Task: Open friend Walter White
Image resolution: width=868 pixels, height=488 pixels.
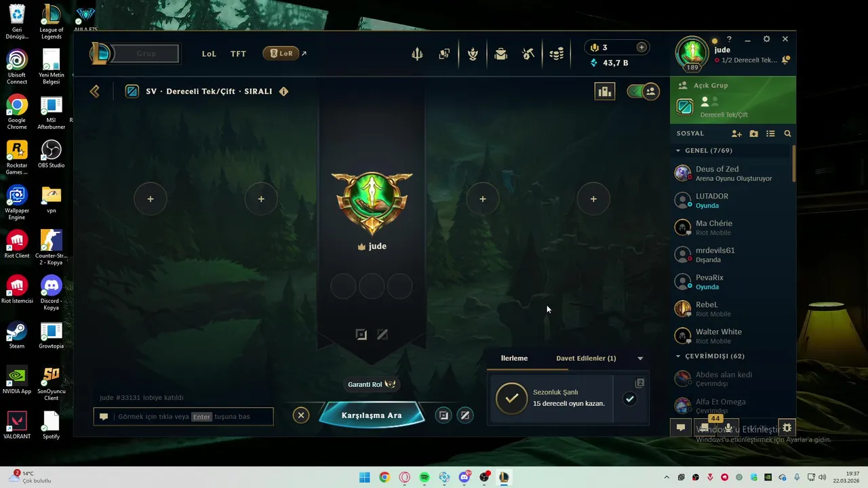Action: pyautogui.click(x=731, y=336)
